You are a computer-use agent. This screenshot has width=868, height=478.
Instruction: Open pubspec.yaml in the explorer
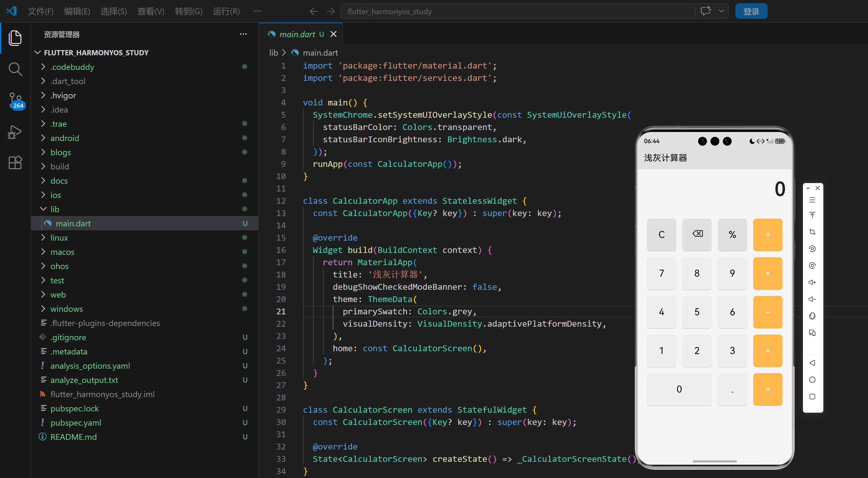coord(76,422)
